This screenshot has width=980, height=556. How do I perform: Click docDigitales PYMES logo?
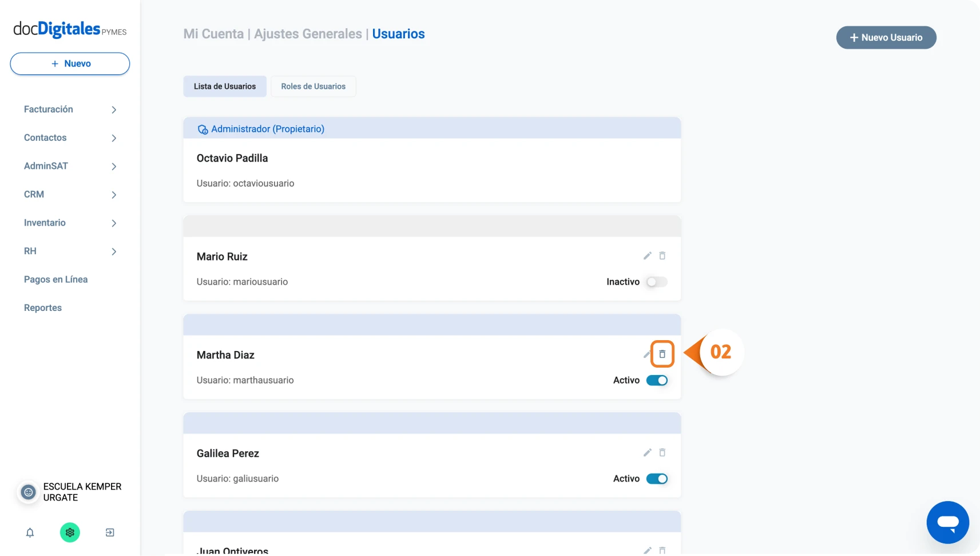[70, 29]
